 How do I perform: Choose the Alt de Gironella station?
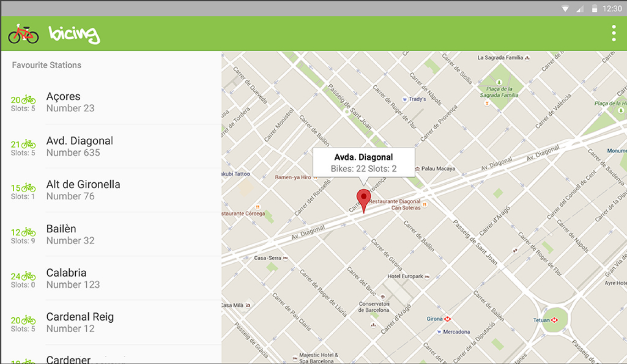[x=111, y=190]
